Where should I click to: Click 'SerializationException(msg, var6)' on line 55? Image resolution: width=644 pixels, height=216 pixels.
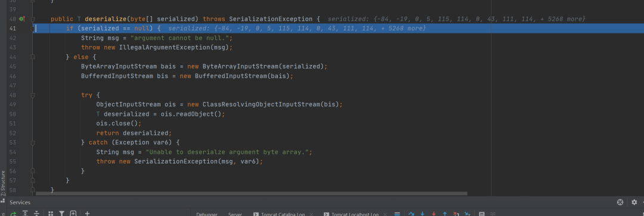click(197, 161)
